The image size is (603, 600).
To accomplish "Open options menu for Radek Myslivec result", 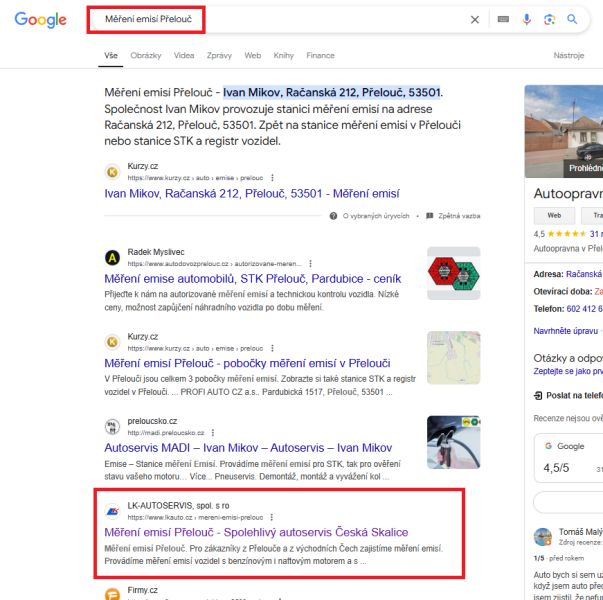I will [x=310, y=263].
